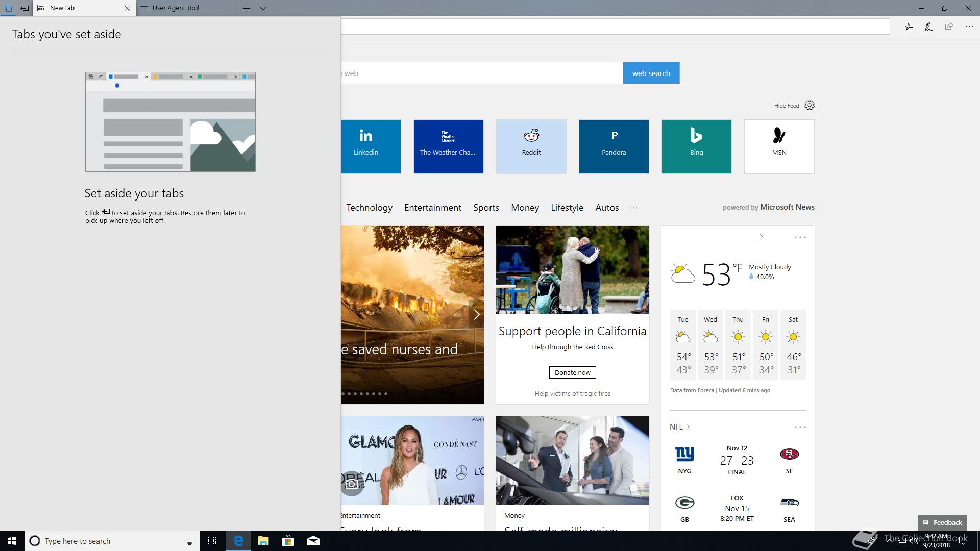Viewport: 980px width, 551px height.
Task: Open the Windows Start menu
Action: [x=12, y=541]
